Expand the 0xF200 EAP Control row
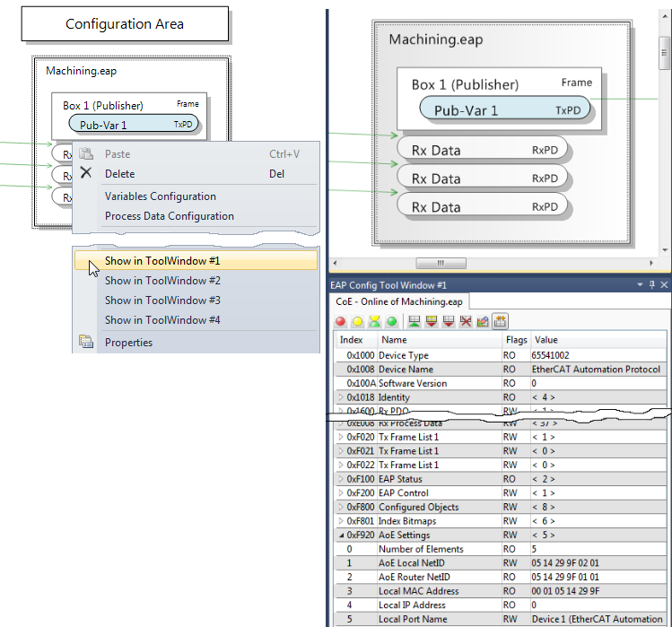Image resolution: width=672 pixels, height=627 pixels. coord(341,492)
